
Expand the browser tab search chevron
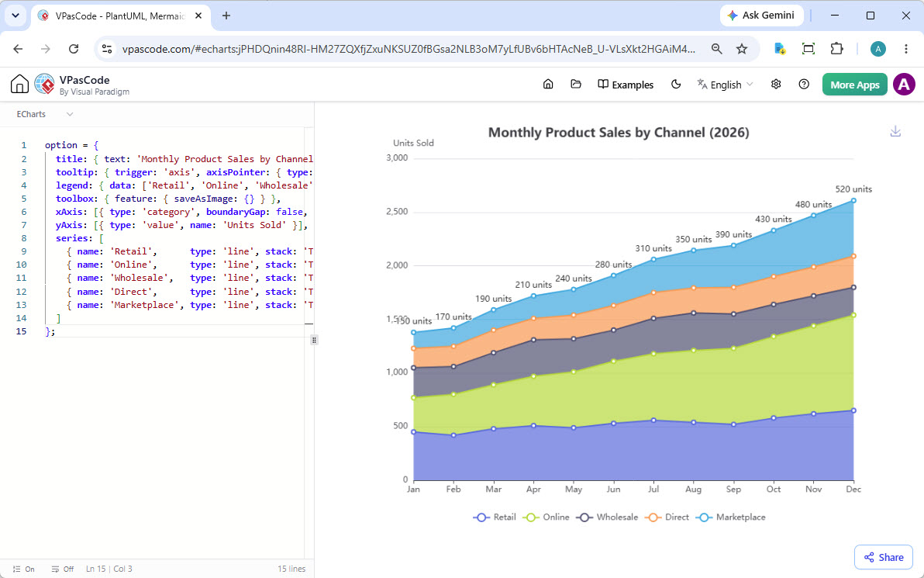[16, 16]
